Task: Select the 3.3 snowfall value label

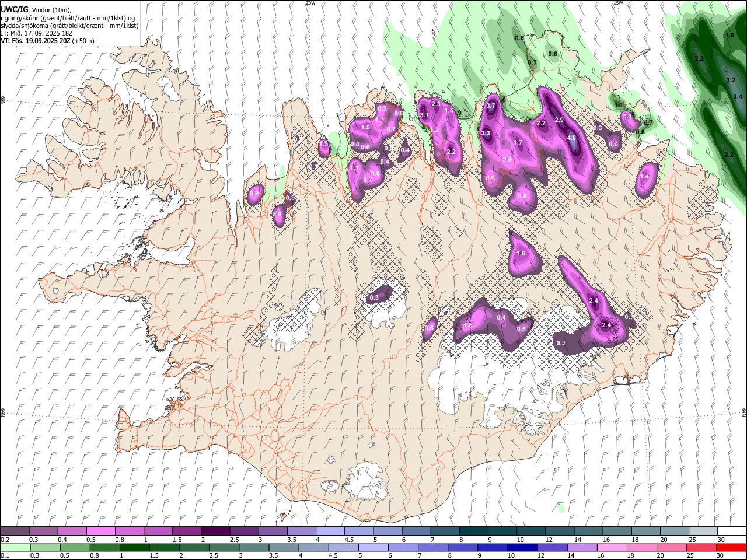Action: tap(486, 134)
